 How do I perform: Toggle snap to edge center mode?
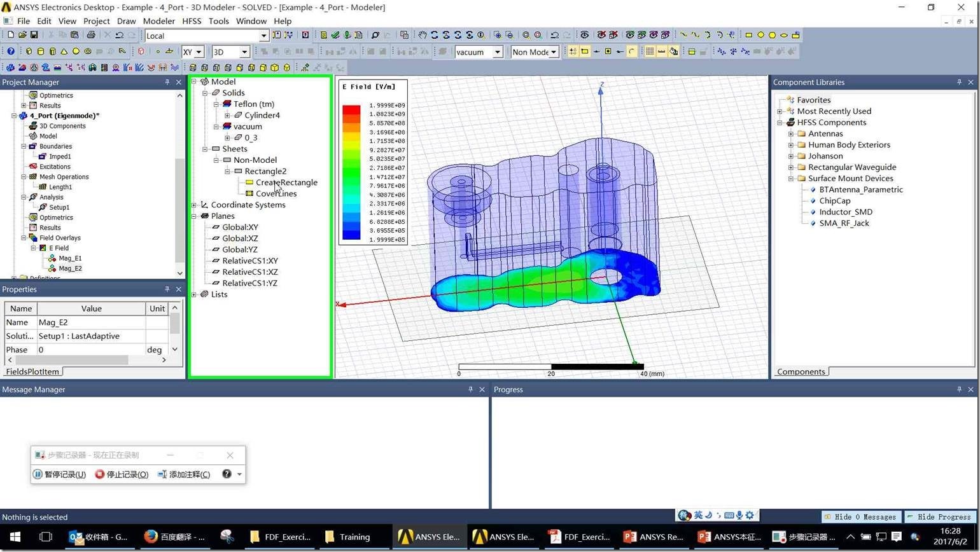(x=596, y=52)
